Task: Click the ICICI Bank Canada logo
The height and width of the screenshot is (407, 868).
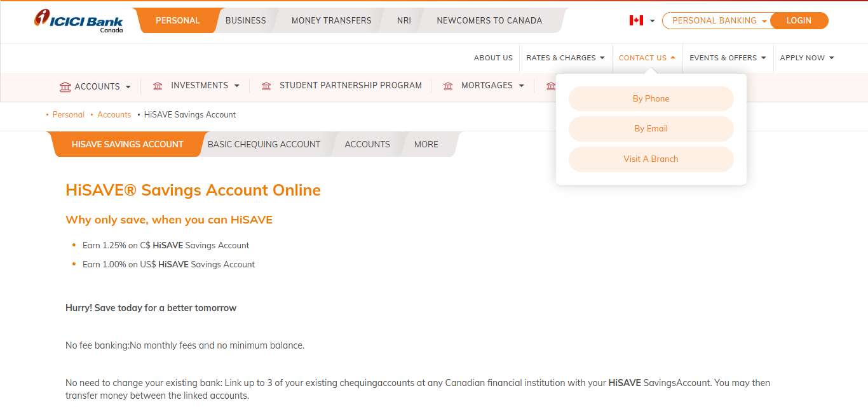Action: [79, 21]
